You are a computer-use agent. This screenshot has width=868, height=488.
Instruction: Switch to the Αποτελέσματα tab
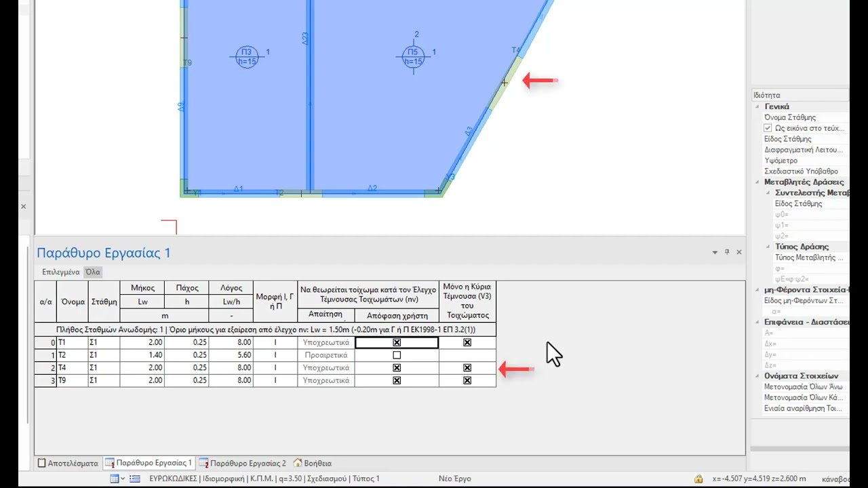(x=68, y=464)
